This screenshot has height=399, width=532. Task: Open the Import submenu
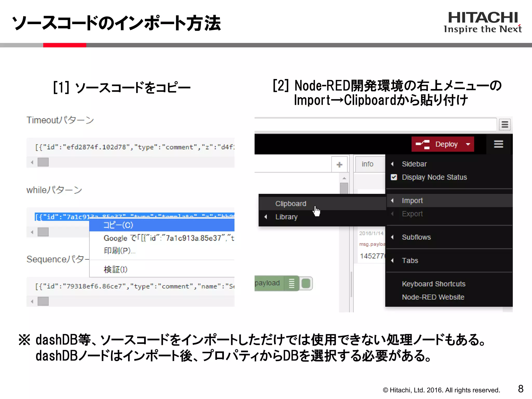tap(449, 201)
